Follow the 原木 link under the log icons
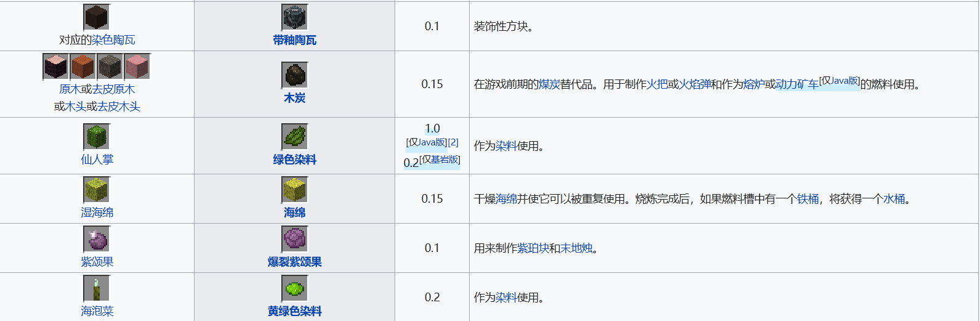Screen dimensions: 980x321 click(x=70, y=89)
